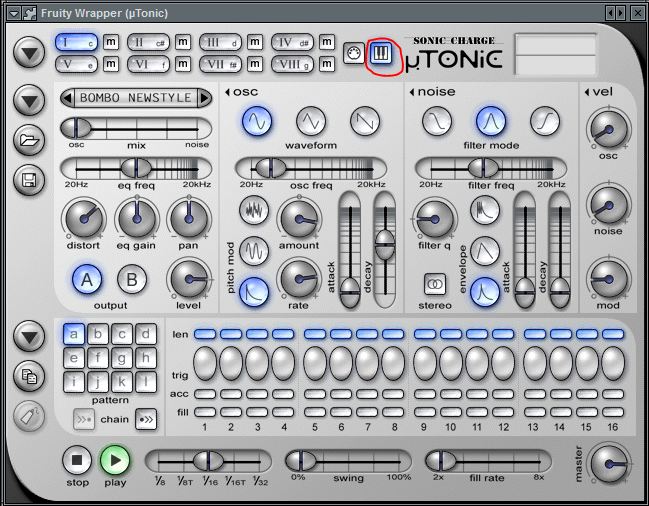This screenshot has width=649, height=506.
Task: Open the noise section triangle menu
Action: click(412, 92)
